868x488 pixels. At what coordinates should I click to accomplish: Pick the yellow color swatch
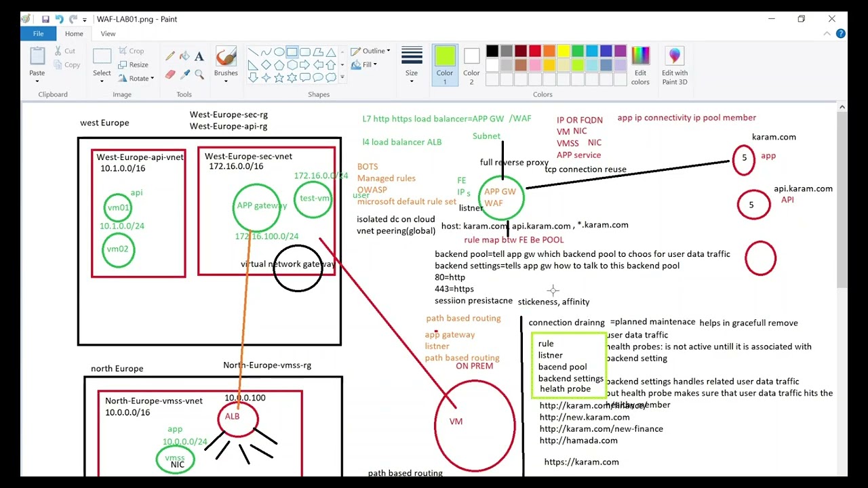(x=564, y=51)
